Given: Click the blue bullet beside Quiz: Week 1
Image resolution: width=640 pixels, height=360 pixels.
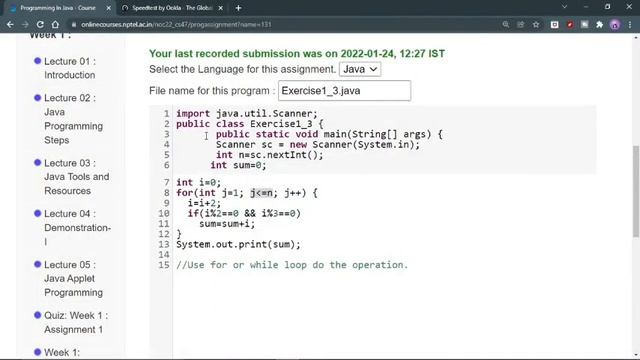Looking at the screenshot, I should click(38, 315).
